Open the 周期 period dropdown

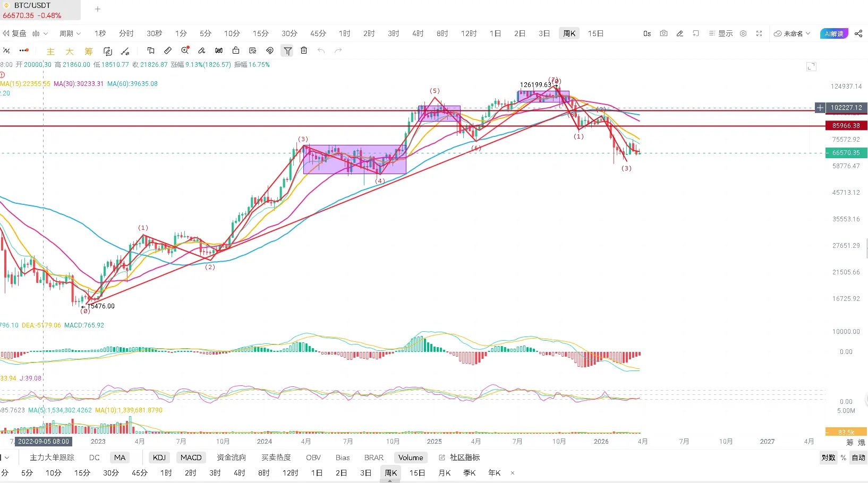pyautogui.click(x=70, y=33)
